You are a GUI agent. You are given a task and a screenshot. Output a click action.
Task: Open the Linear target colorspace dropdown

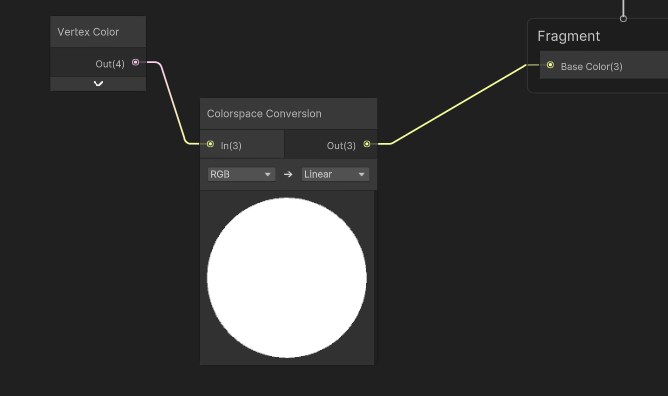[x=335, y=174]
